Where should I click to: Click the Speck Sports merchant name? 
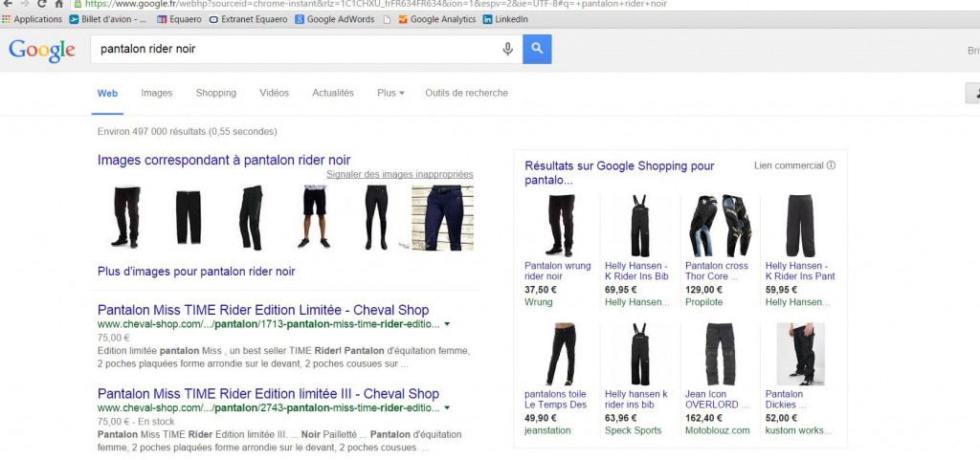(x=634, y=430)
